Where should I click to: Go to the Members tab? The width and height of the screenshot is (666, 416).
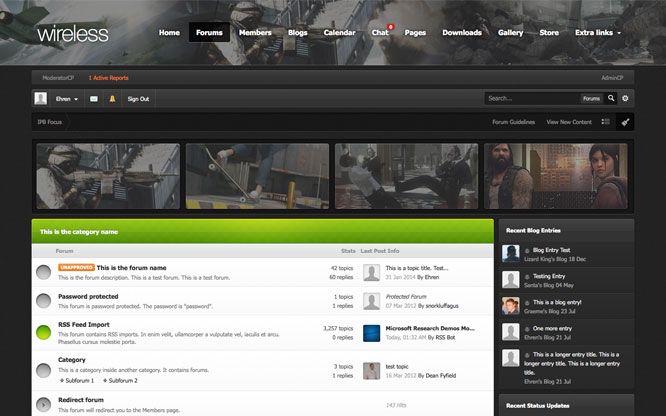(x=255, y=32)
